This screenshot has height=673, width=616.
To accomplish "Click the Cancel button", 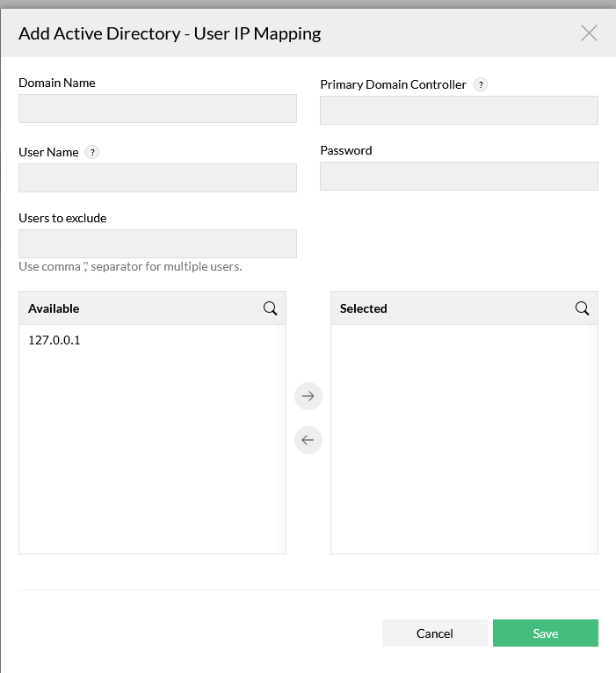I will tap(434, 633).
